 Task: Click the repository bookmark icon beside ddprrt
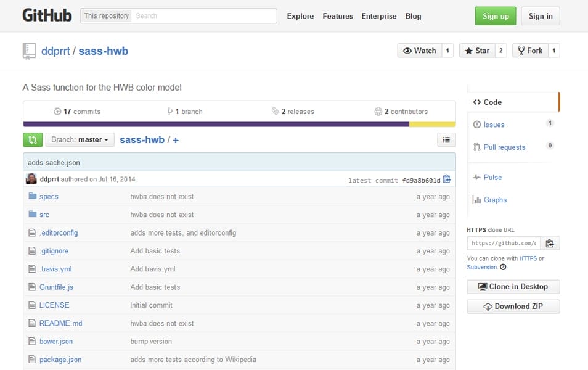30,51
